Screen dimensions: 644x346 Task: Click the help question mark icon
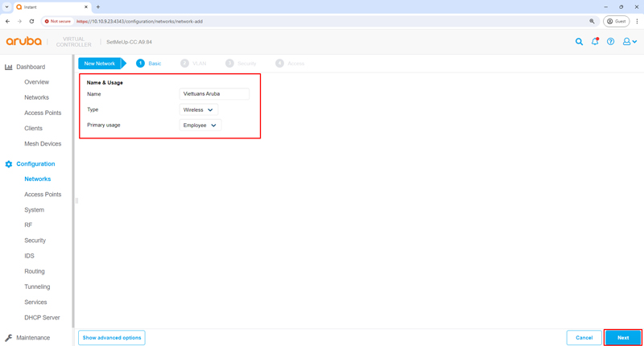coord(610,42)
